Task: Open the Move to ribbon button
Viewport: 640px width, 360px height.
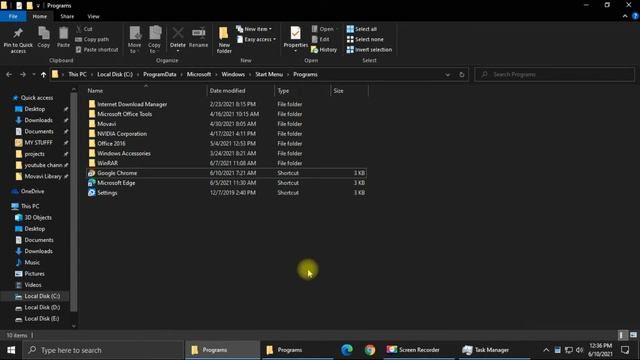Action: [x=134, y=40]
